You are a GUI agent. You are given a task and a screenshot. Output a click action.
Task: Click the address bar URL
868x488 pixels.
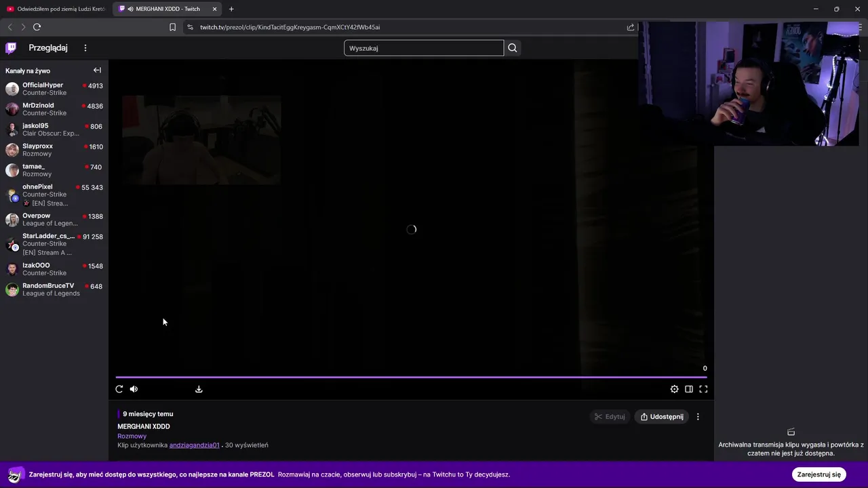290,27
